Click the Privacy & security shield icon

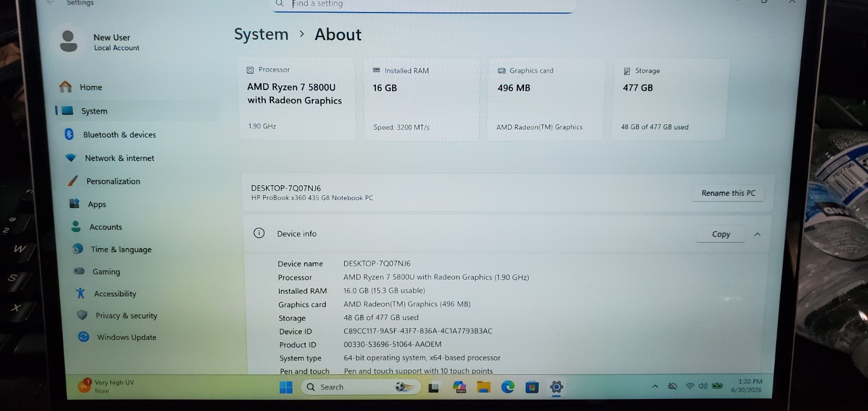(82, 315)
